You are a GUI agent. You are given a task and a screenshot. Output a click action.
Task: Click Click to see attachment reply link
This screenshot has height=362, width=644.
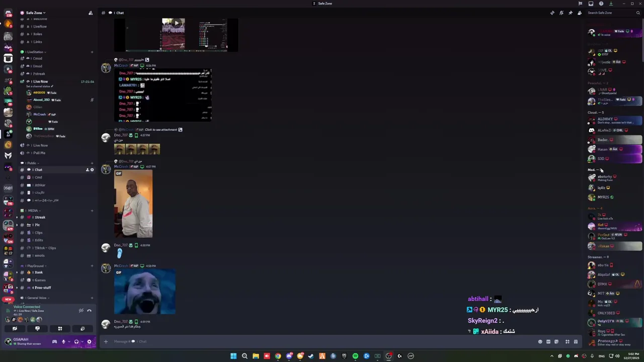click(x=161, y=130)
